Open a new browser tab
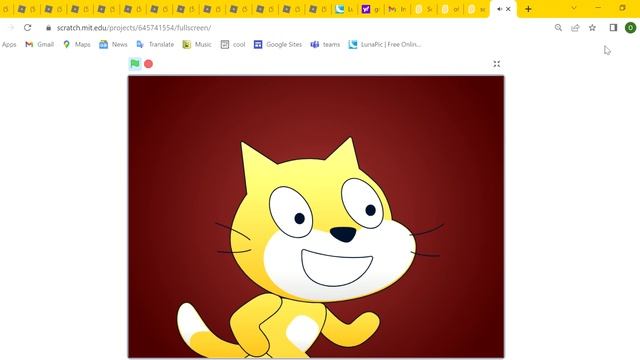 528,9
